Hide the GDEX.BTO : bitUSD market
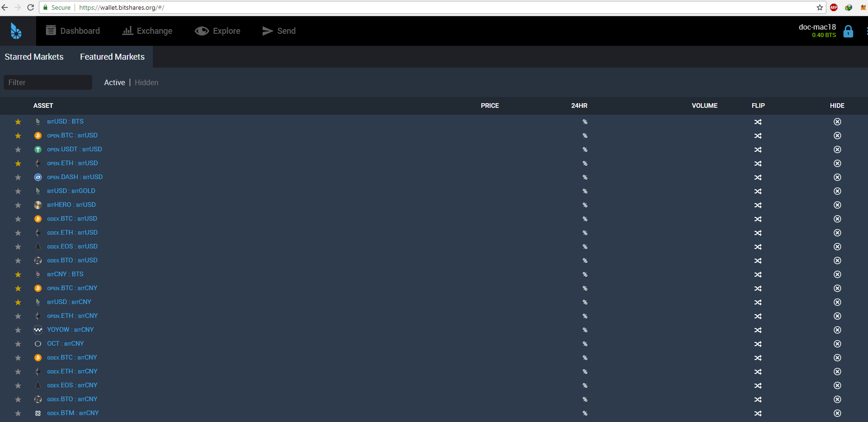Image resolution: width=868 pixels, height=422 pixels. tap(837, 261)
